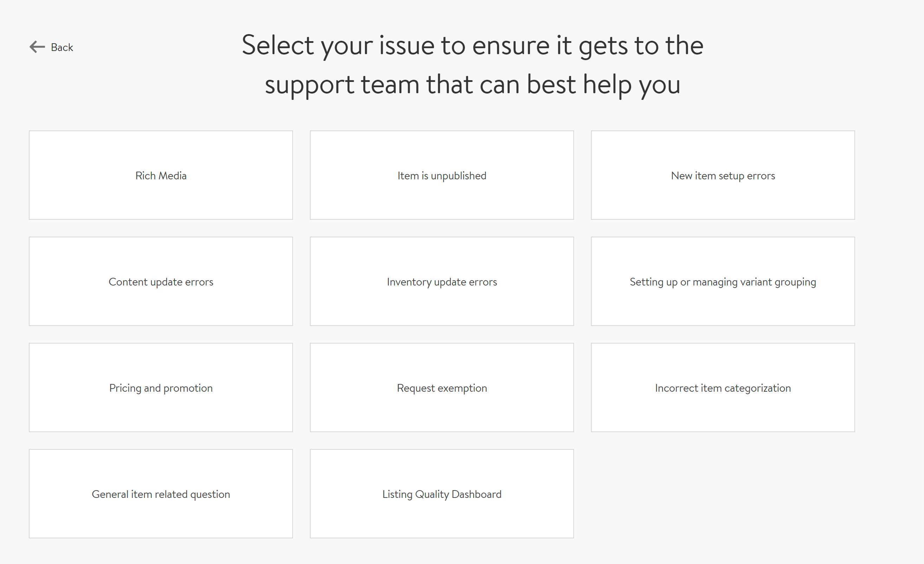The image size is (924, 564).
Task: Click Request exemption option
Action: pyautogui.click(x=442, y=388)
